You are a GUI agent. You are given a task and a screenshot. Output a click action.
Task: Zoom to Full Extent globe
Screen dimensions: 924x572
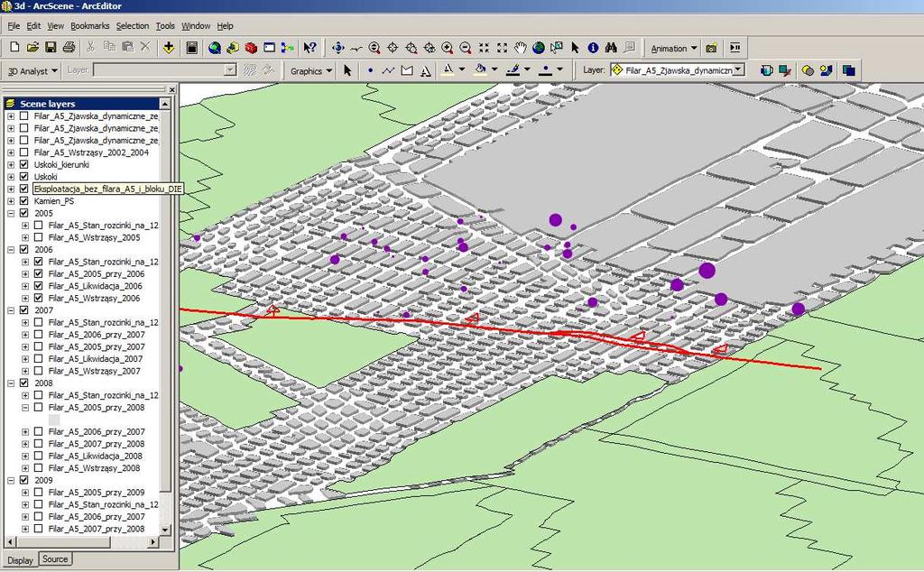539,48
